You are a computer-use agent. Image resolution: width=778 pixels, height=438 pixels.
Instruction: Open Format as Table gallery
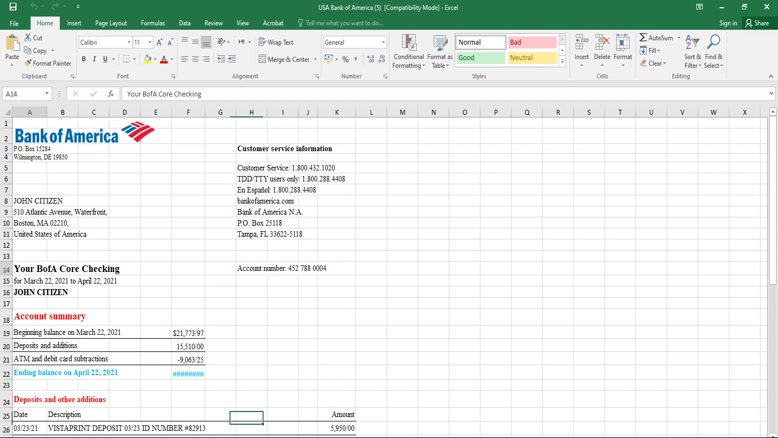[440, 52]
